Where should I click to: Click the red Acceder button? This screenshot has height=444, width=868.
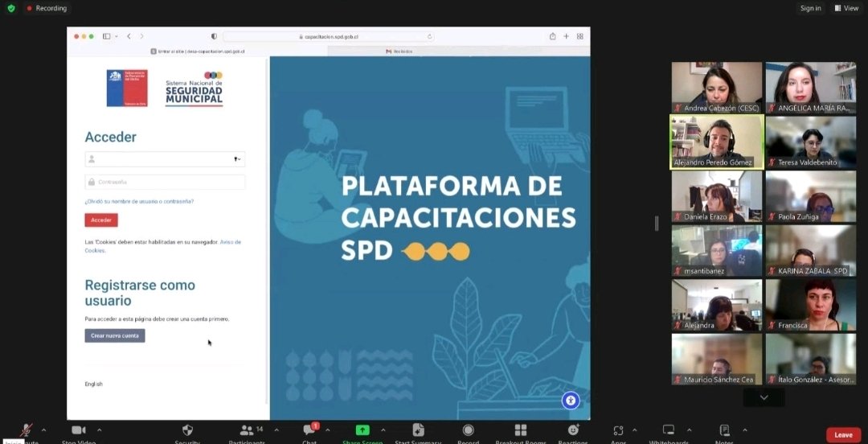click(x=101, y=220)
